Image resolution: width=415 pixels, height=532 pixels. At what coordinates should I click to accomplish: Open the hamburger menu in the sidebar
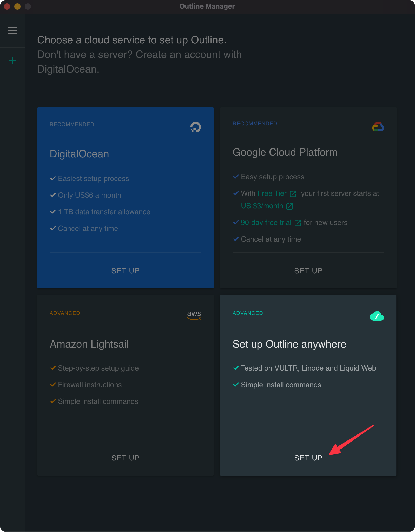(x=12, y=30)
